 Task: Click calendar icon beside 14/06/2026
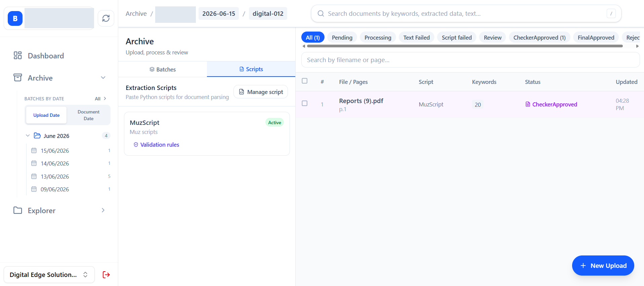point(34,163)
